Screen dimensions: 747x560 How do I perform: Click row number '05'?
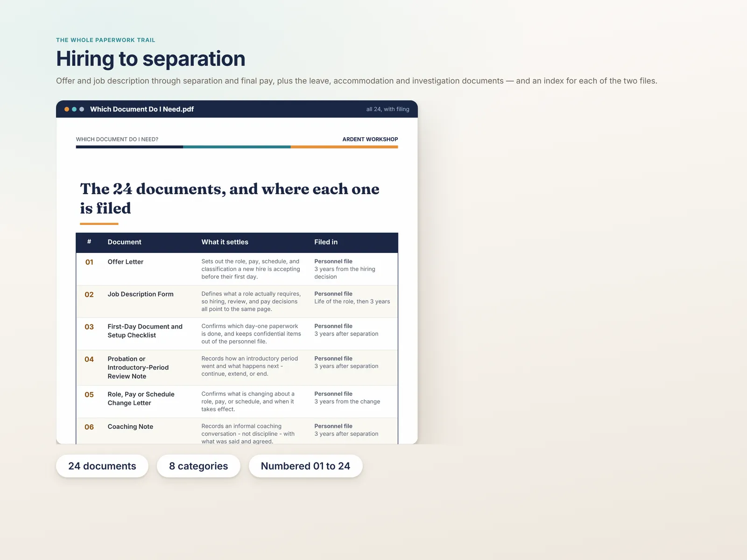[89, 395]
